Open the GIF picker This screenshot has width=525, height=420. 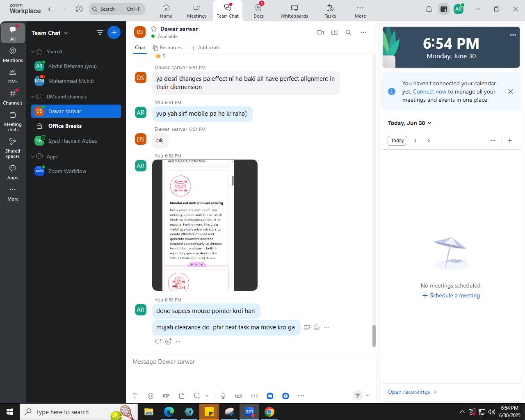coord(166,396)
